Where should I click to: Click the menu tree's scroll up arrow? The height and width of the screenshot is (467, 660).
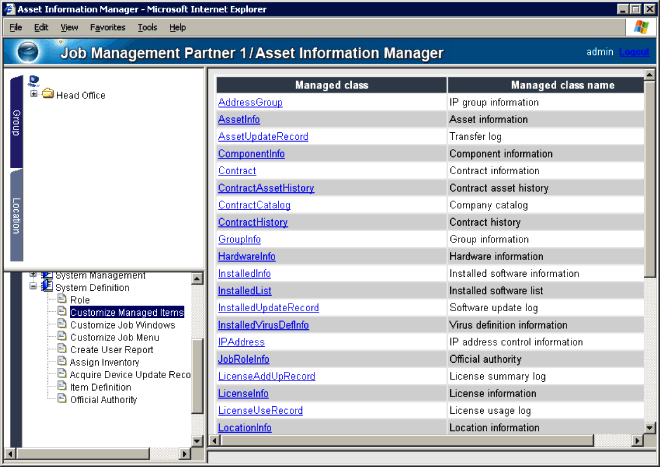coord(197,278)
